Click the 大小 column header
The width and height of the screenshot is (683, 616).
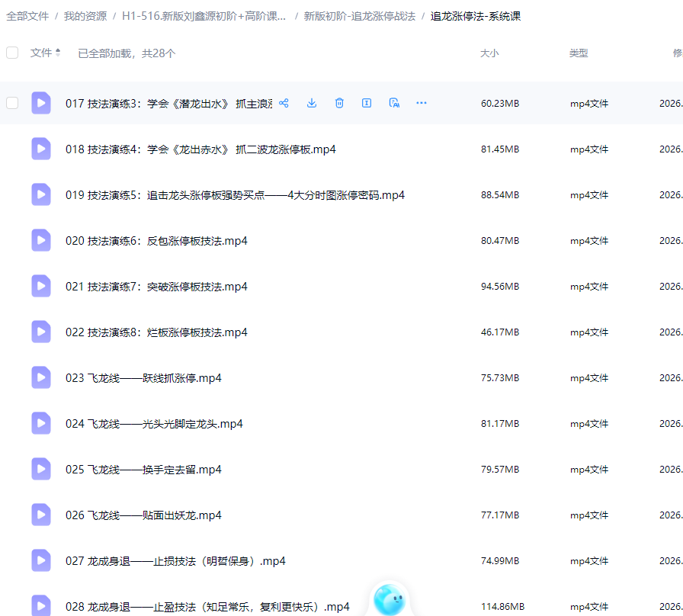pos(490,53)
